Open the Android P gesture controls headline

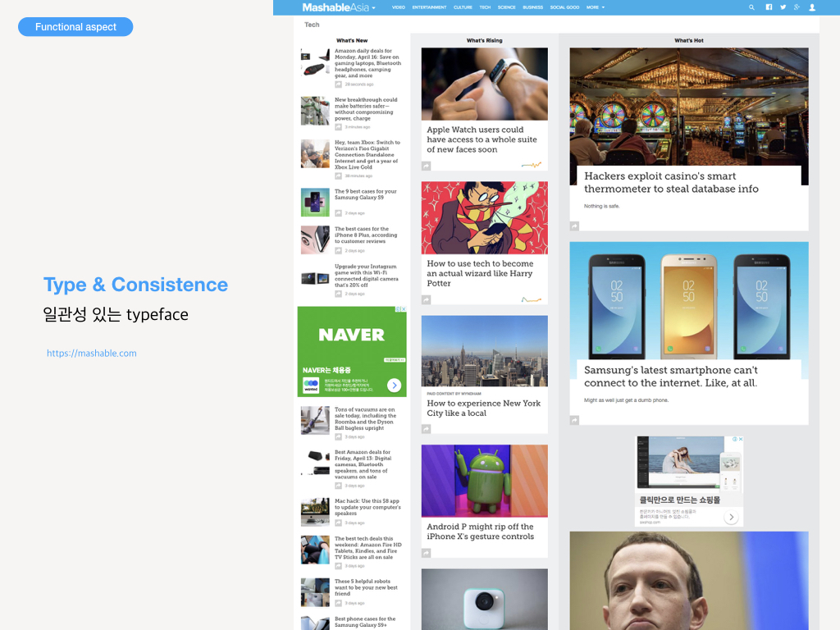click(481, 532)
